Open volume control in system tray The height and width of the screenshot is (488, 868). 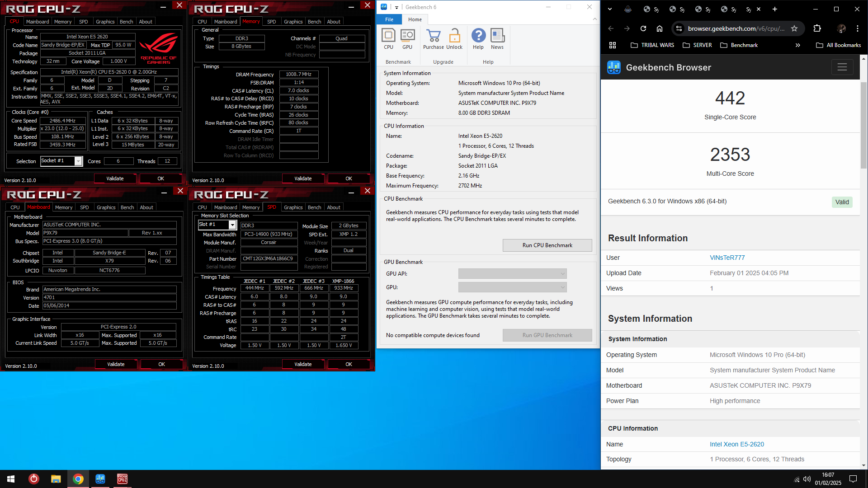(x=807, y=479)
